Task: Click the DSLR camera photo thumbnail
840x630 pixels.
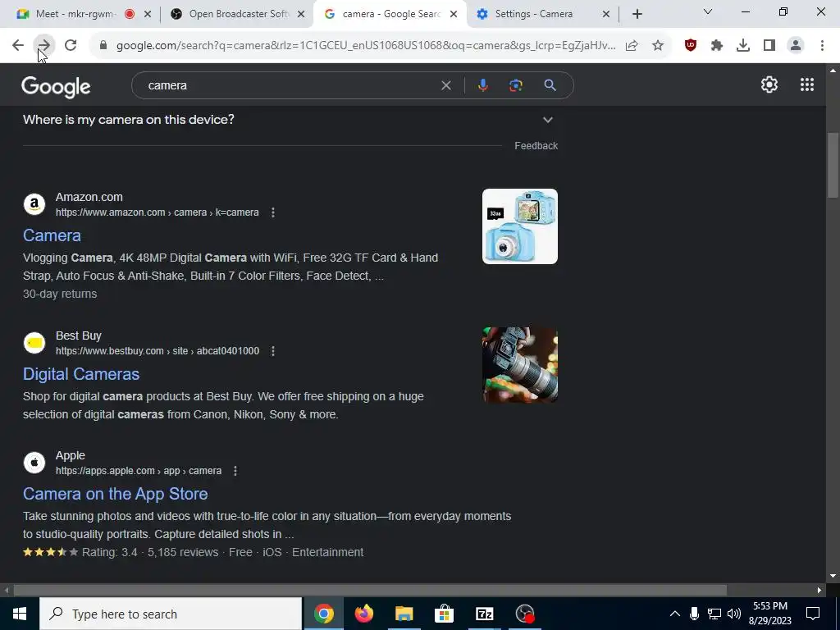Action: tap(519, 365)
